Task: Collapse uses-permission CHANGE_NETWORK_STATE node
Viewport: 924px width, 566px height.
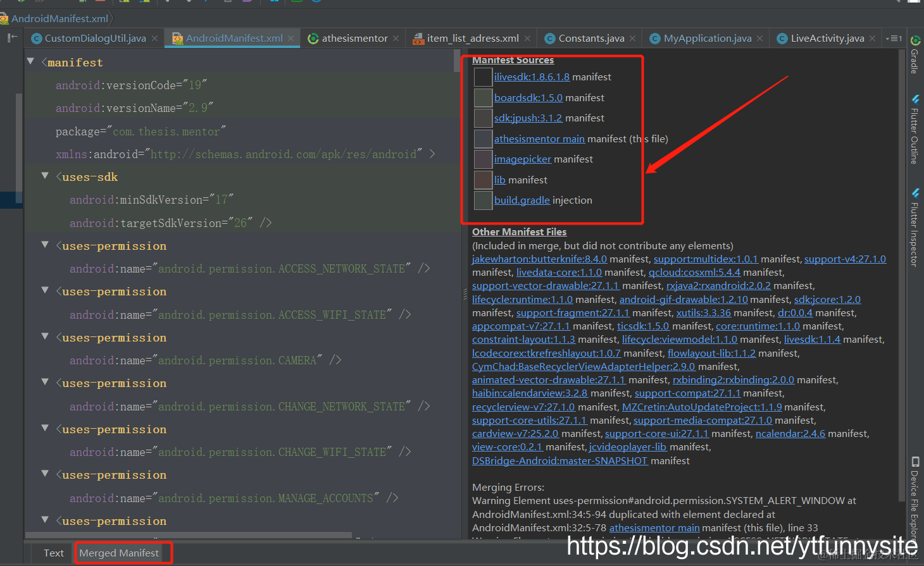Action: [45, 381]
